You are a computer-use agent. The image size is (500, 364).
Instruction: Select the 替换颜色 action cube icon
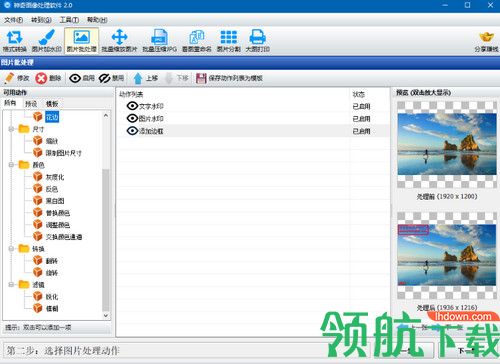[x=38, y=213]
